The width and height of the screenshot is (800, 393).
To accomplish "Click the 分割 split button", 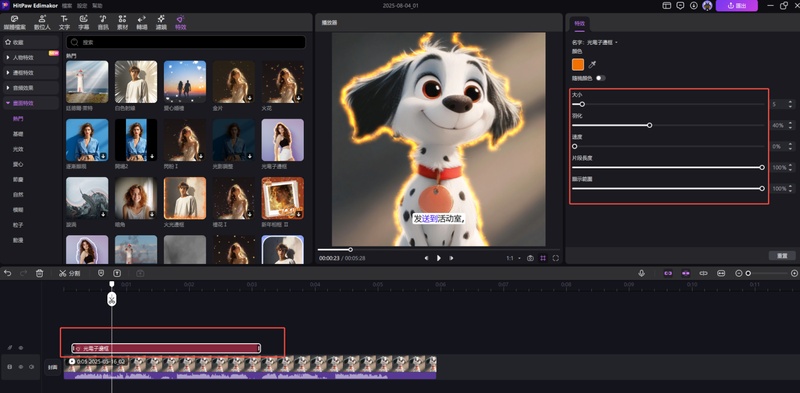I will click(x=70, y=274).
